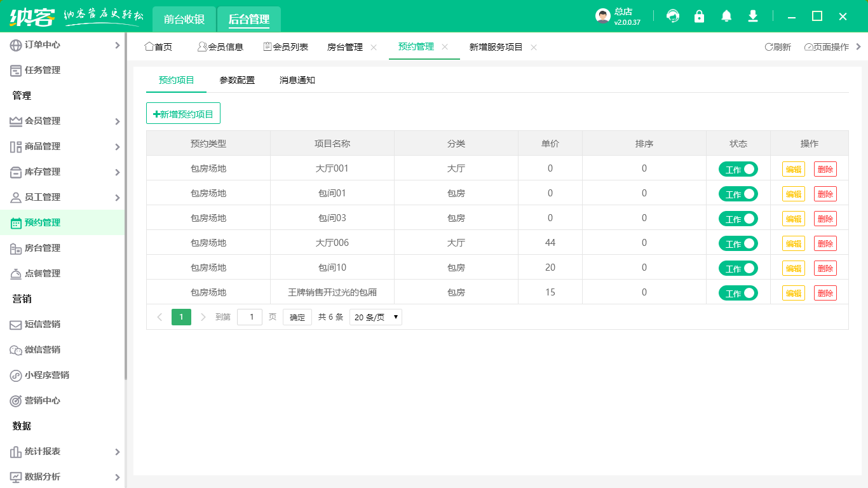
Task: Expand the 订单中心 chevron
Action: [117, 45]
